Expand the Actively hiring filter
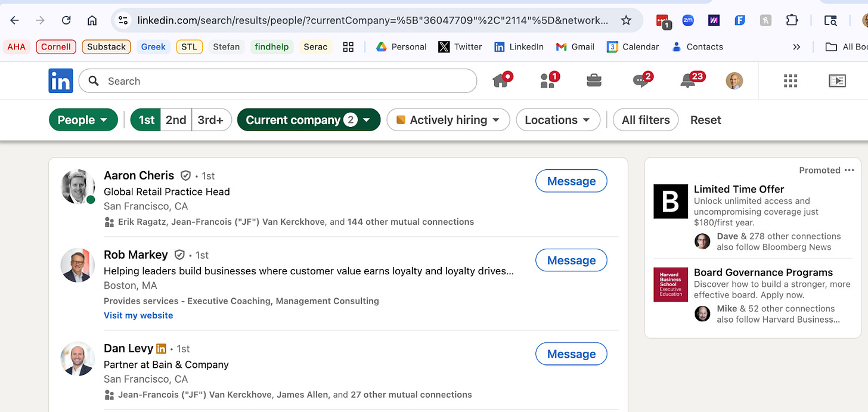The image size is (868, 412). (448, 120)
